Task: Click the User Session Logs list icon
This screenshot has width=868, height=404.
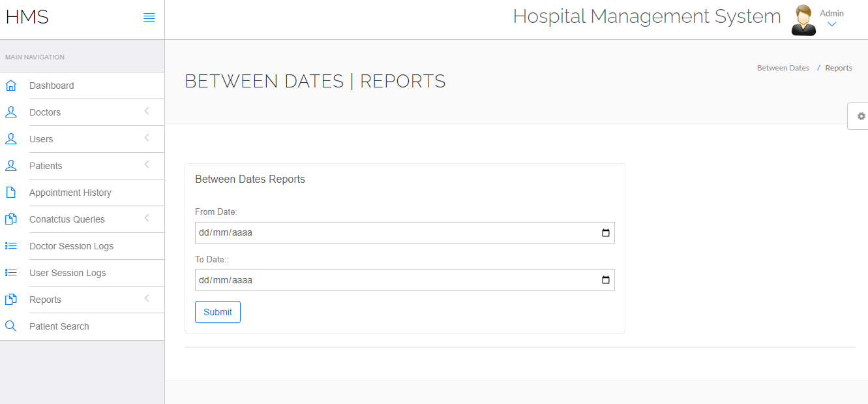Action: [x=10, y=273]
